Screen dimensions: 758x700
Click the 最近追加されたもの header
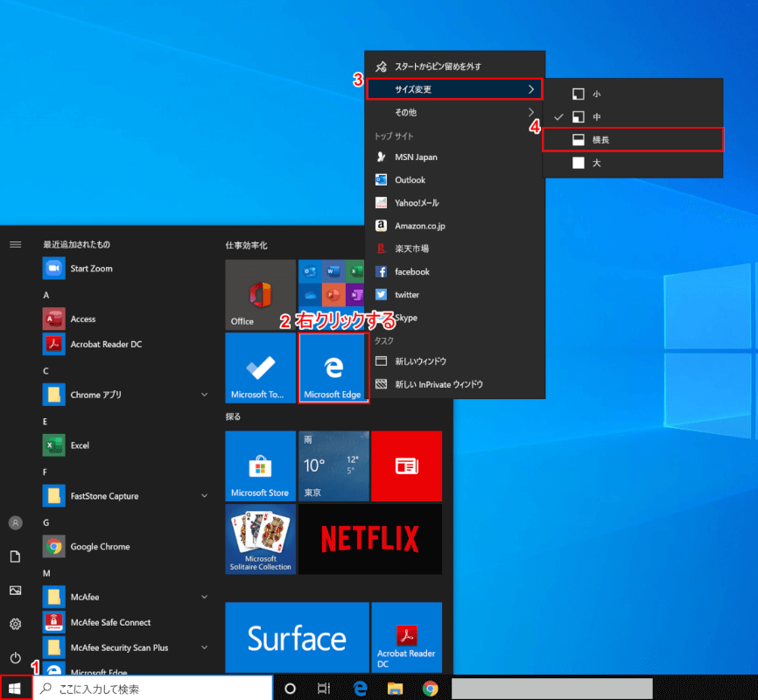pyautogui.click(x=76, y=245)
